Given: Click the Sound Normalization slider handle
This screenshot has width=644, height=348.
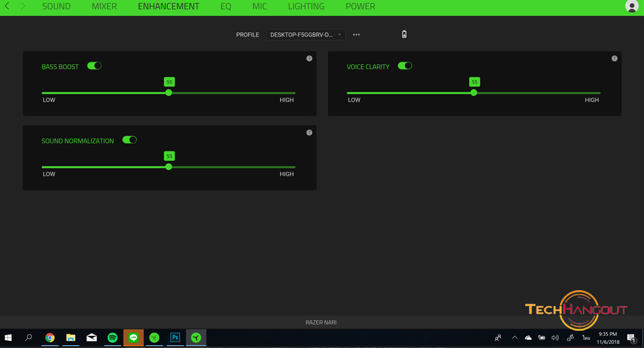Looking at the screenshot, I should pos(169,167).
